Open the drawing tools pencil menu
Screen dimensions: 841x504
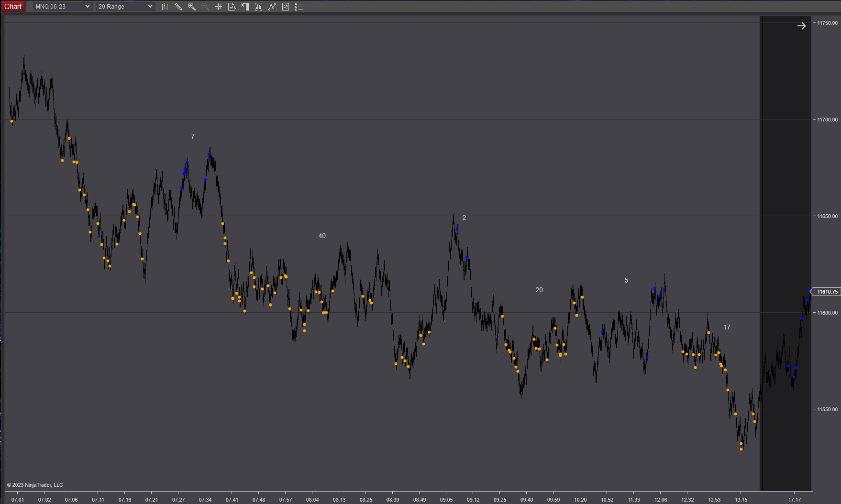[x=178, y=7]
